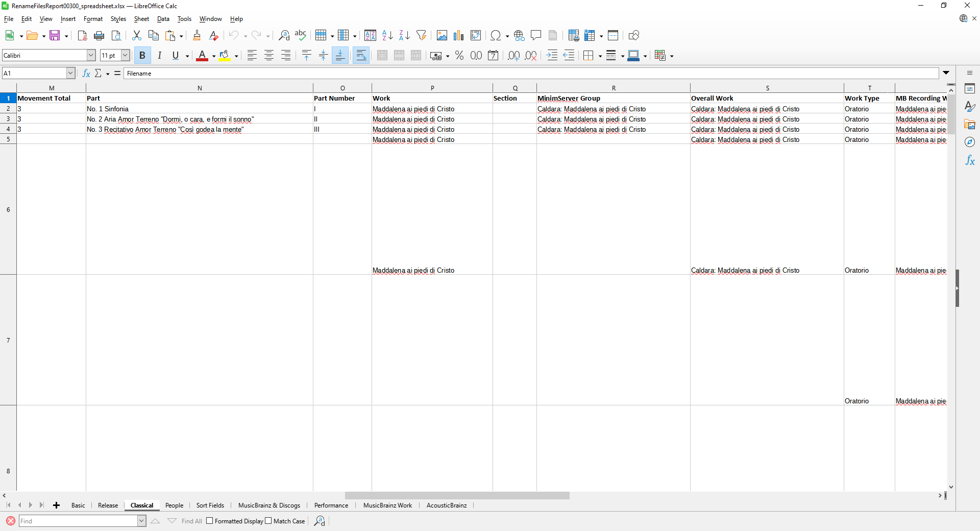Expand the Name Box dropdown

click(x=70, y=74)
